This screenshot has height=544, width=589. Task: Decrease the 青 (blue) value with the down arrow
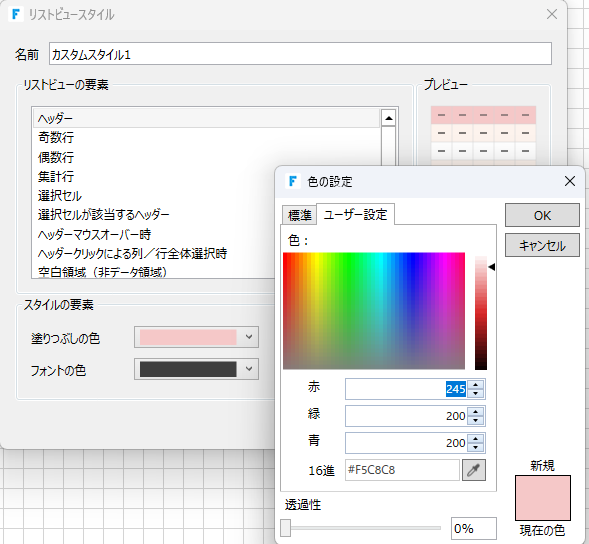coord(476,447)
